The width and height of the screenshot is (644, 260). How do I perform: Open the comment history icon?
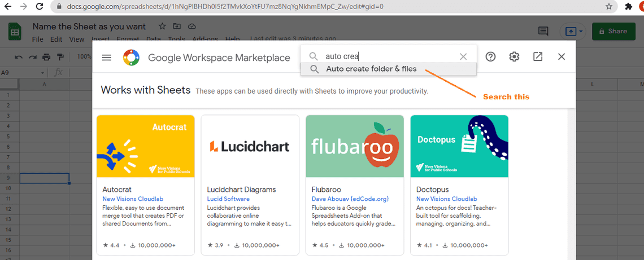click(x=543, y=32)
